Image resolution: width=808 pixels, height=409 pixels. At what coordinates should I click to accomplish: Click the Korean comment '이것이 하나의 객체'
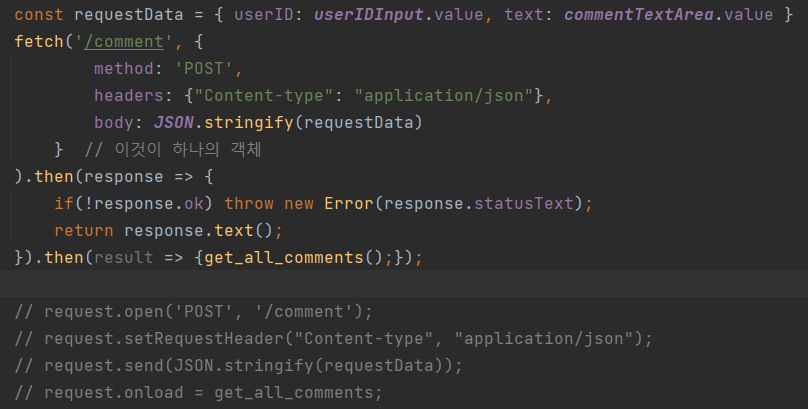(x=188, y=149)
